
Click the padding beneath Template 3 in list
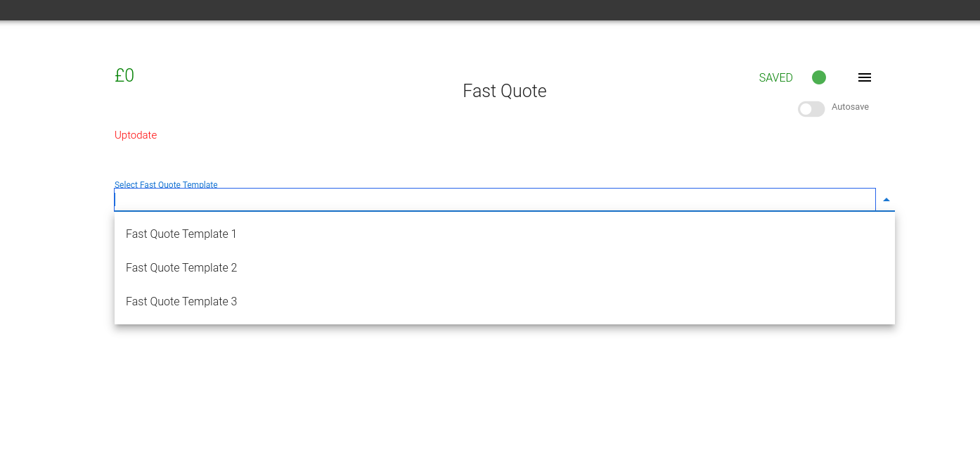pyautogui.click(x=505, y=321)
